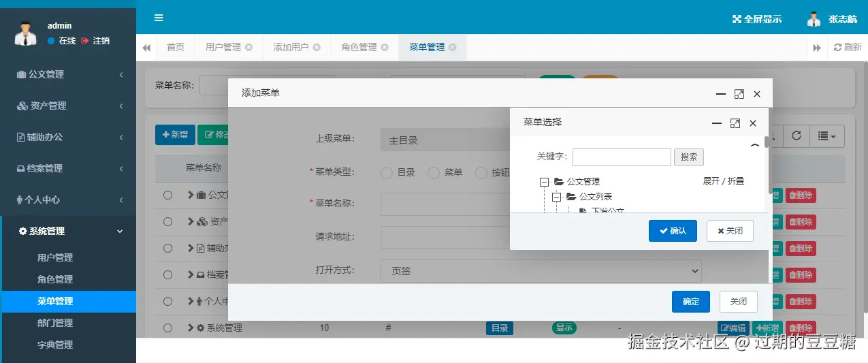Viewport: 868px width, 363px height.
Task: Close the 添加用户 tab with its x icon
Action: [317, 47]
